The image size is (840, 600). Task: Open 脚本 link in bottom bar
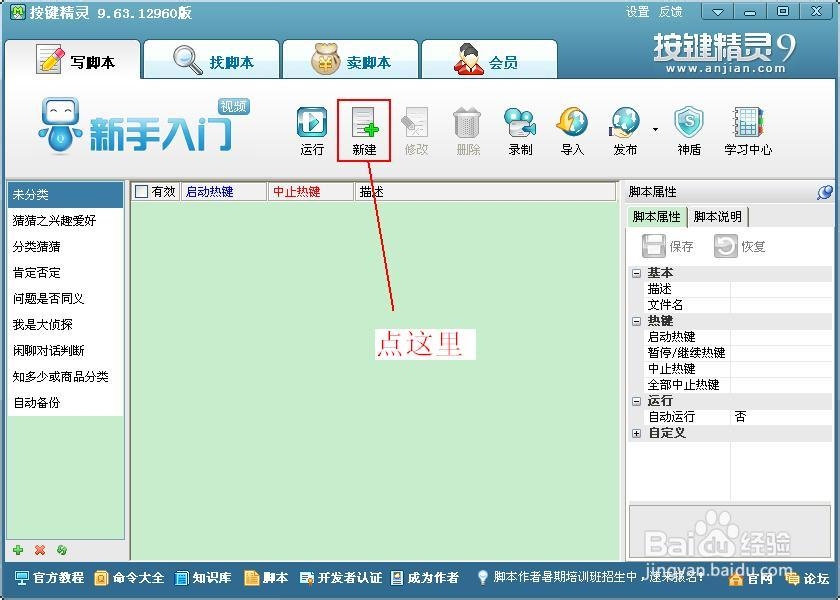pyautogui.click(x=266, y=578)
